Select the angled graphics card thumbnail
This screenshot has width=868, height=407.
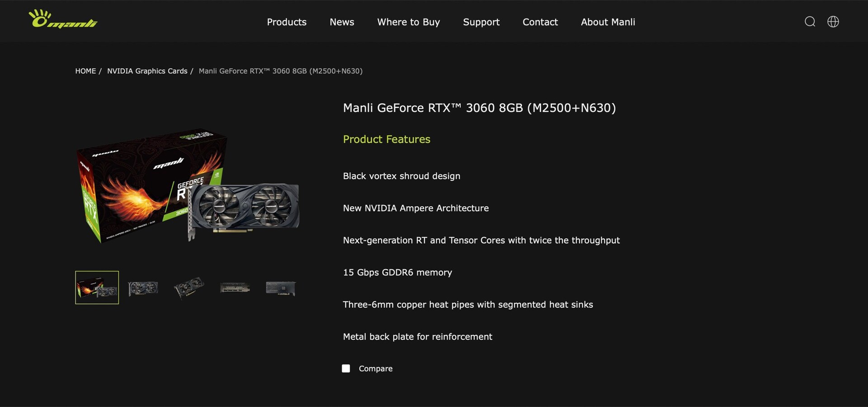pyautogui.click(x=189, y=288)
